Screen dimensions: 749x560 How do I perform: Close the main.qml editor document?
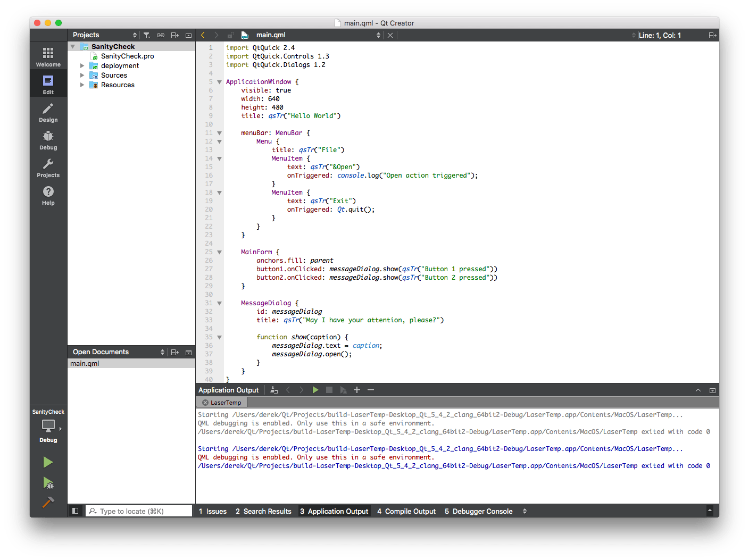point(390,35)
